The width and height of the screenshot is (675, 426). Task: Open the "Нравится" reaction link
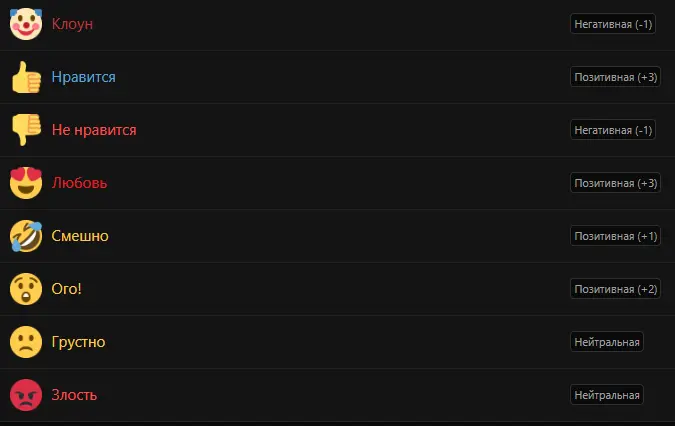[x=83, y=77]
